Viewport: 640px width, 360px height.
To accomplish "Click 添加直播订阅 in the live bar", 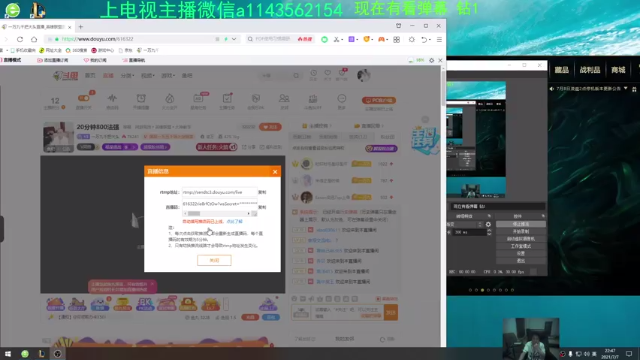I will [53, 60].
